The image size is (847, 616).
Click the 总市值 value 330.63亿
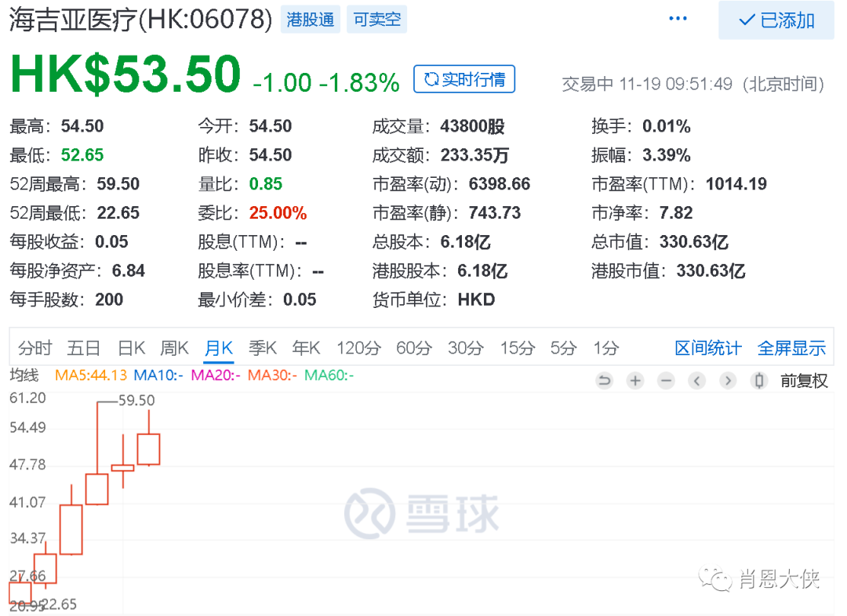694,242
